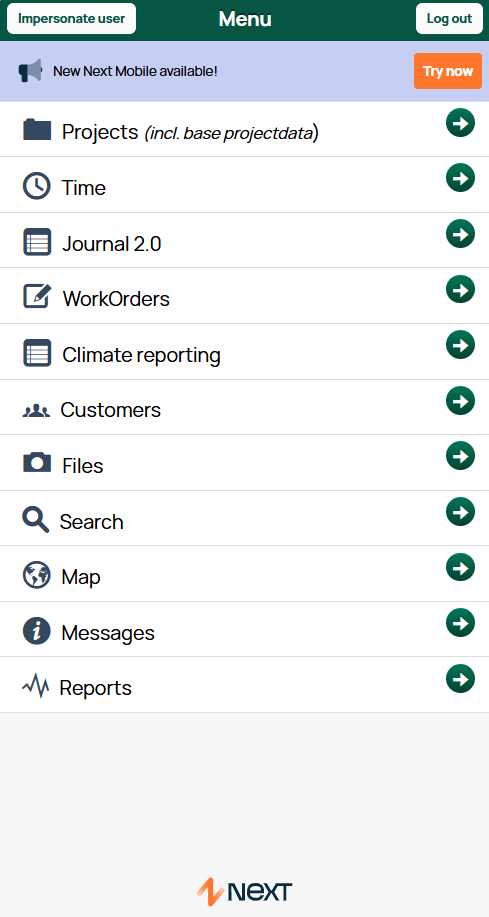Click the globe icon beside Map
Screen dimensions: 489x917
36,575
